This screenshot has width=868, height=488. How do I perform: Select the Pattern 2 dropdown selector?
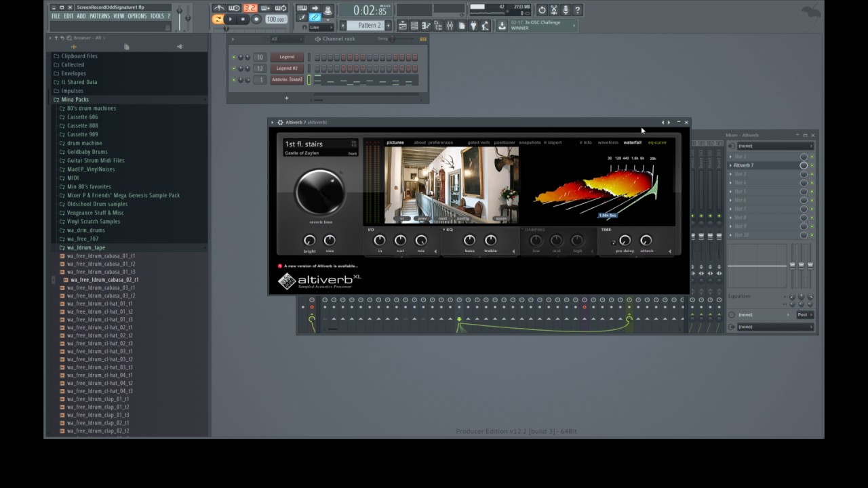[x=366, y=26]
